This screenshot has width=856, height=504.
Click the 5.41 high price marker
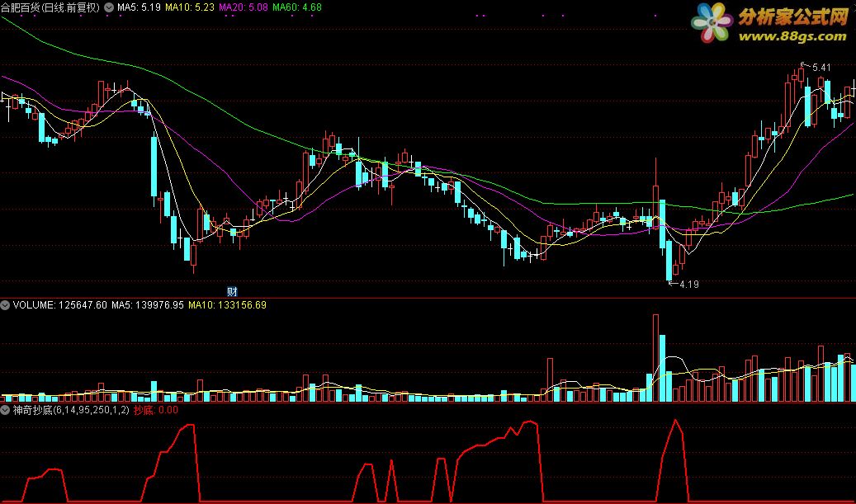point(821,68)
